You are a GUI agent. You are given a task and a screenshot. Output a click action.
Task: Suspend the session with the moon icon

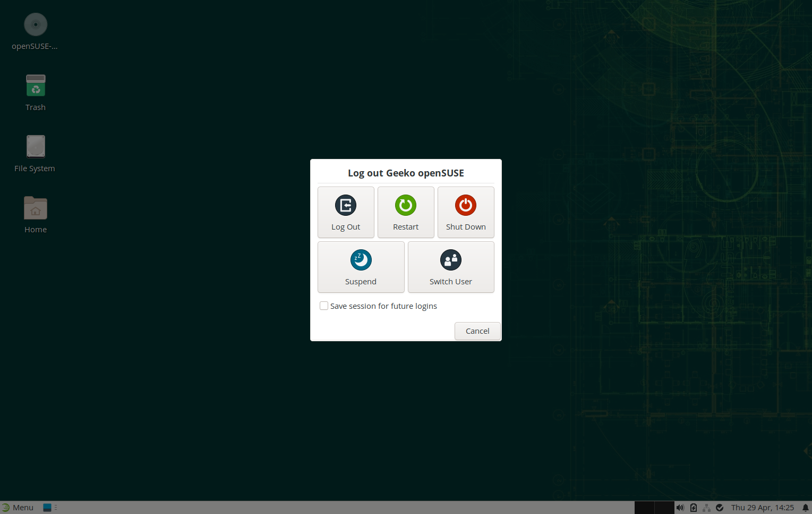coord(361,267)
